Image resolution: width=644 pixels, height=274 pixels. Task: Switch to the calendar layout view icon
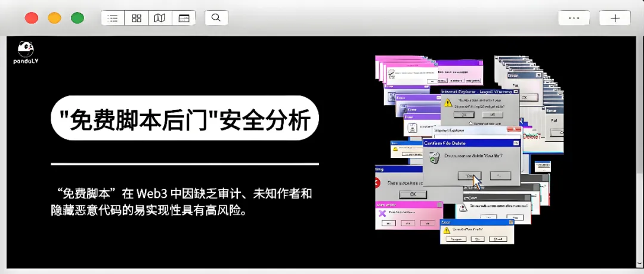tap(184, 18)
